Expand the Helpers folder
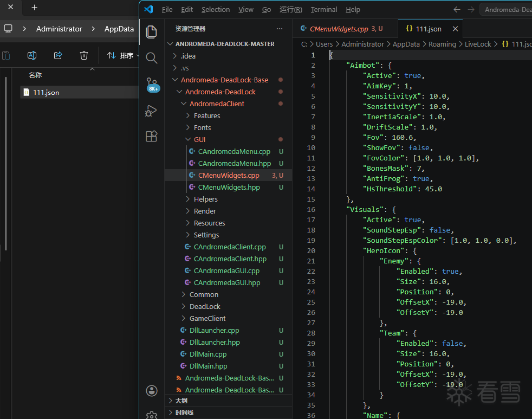The width and height of the screenshot is (532, 419). [x=228, y=199]
